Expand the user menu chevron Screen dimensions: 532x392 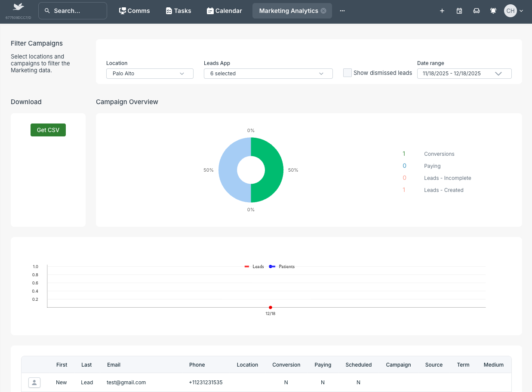[x=521, y=11]
